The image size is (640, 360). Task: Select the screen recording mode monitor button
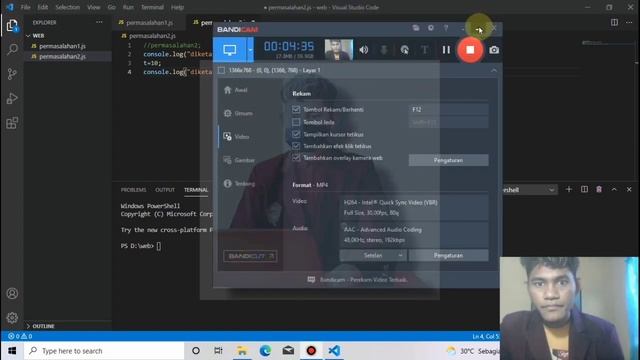click(229, 50)
